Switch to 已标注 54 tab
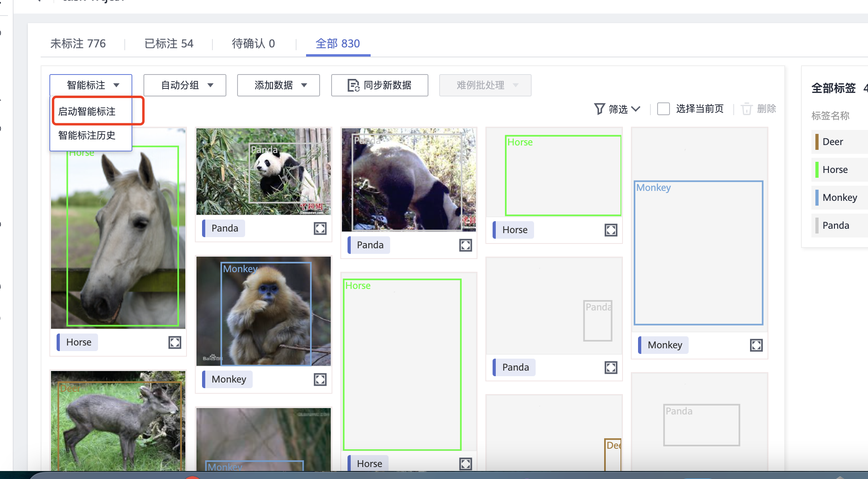 tap(169, 43)
